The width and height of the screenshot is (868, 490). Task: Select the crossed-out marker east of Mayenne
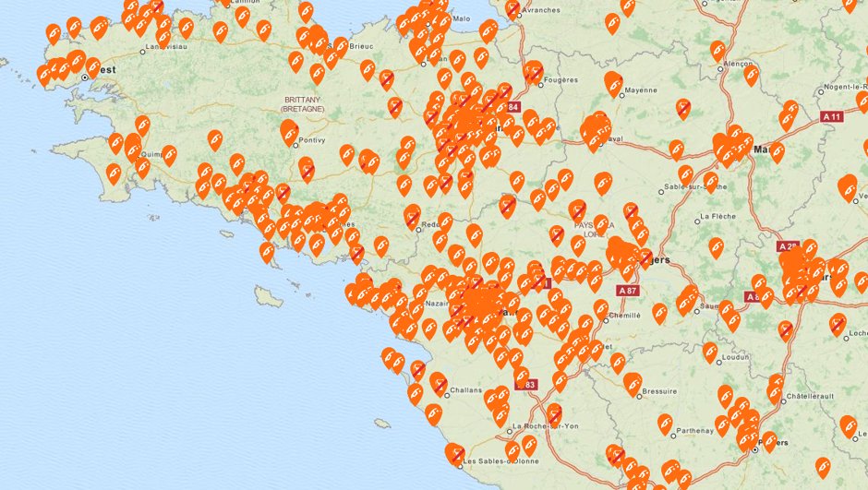tap(683, 109)
